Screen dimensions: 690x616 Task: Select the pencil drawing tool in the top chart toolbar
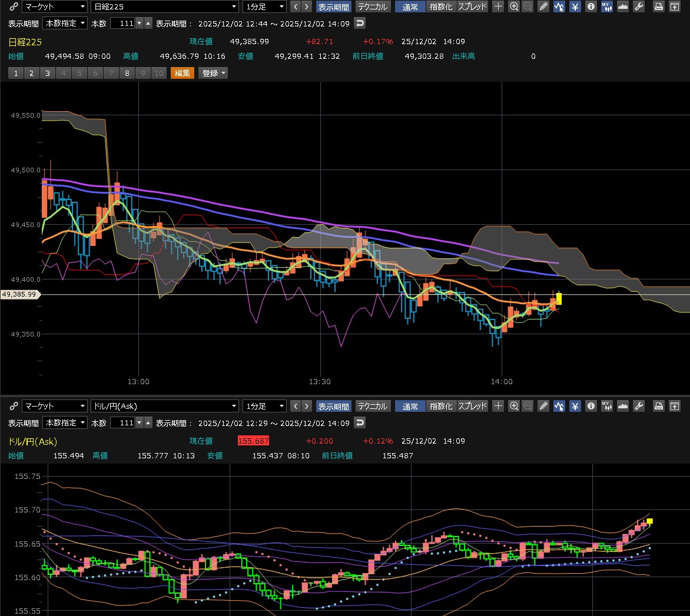coord(544,7)
